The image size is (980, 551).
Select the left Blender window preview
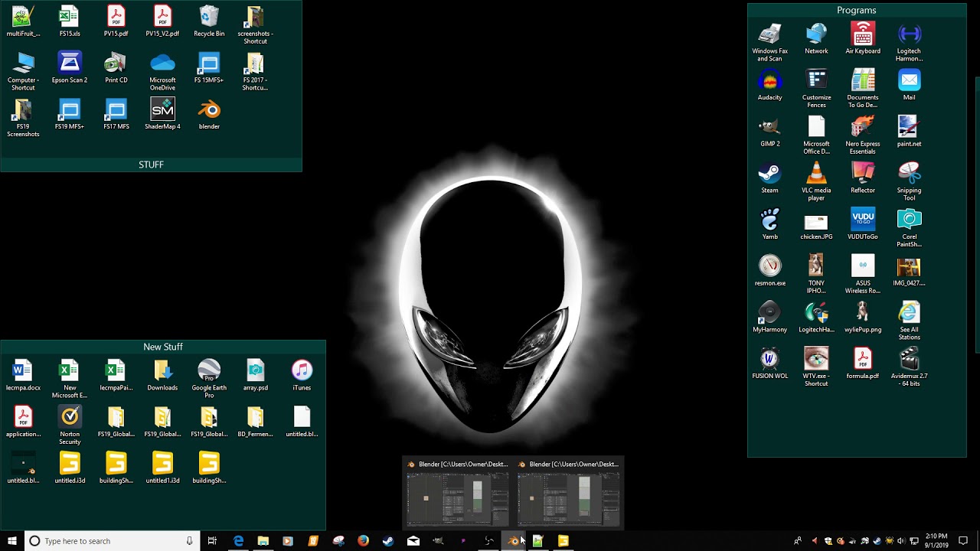tap(457, 499)
